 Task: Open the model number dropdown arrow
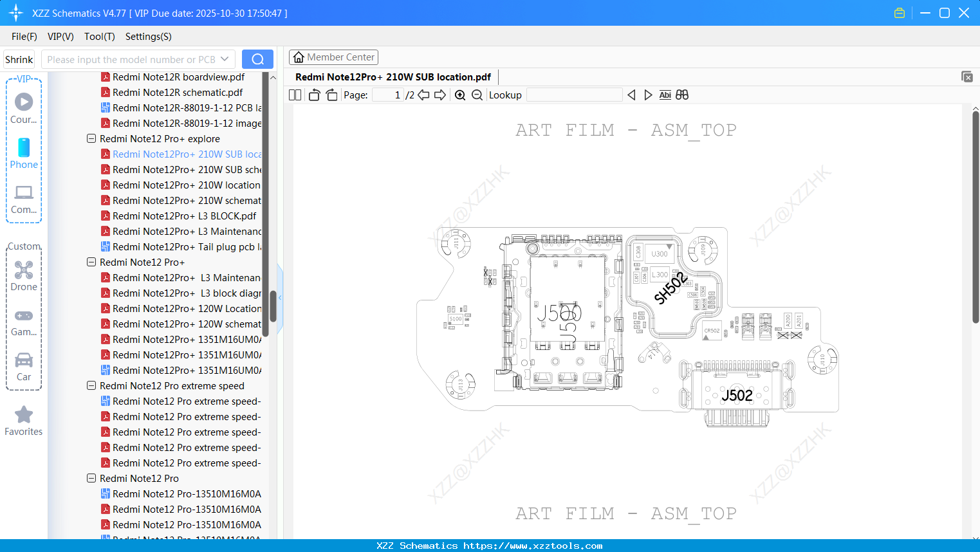(x=225, y=59)
